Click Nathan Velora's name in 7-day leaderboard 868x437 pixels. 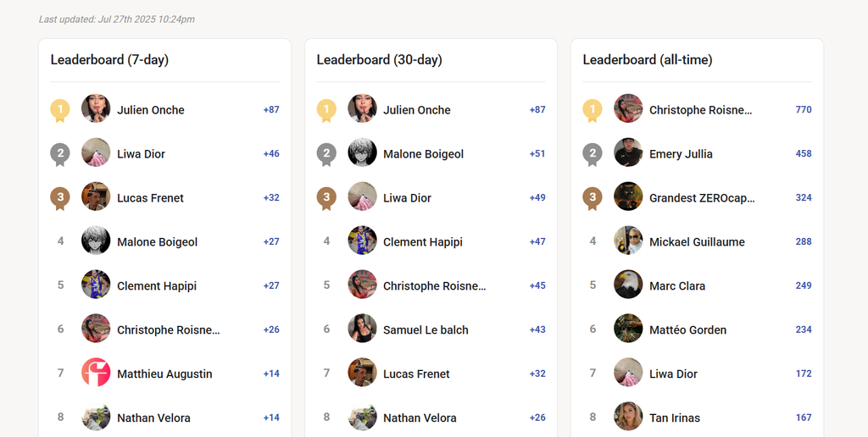[x=153, y=418]
